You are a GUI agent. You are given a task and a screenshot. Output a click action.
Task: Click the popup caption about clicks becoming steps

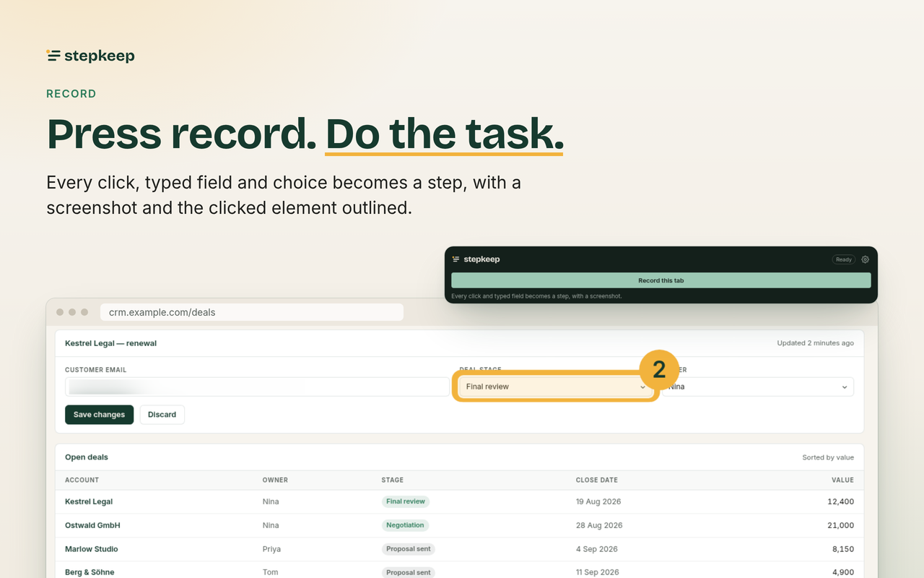(x=536, y=296)
